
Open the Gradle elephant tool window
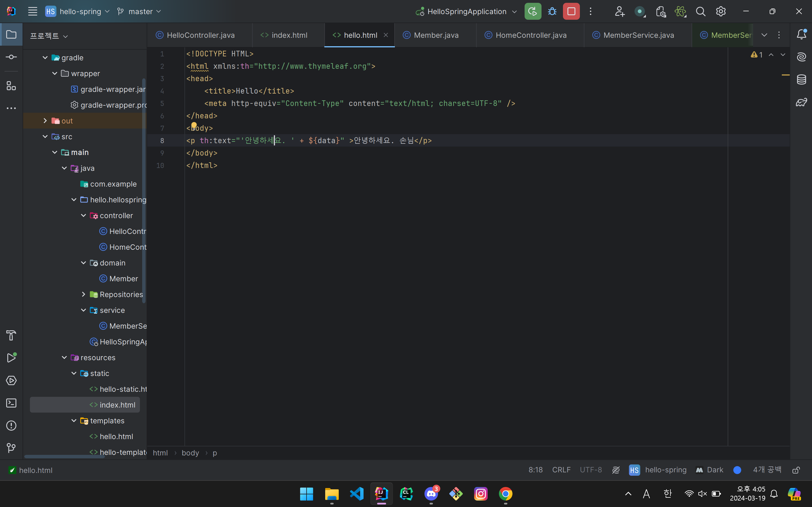pyautogui.click(x=801, y=102)
